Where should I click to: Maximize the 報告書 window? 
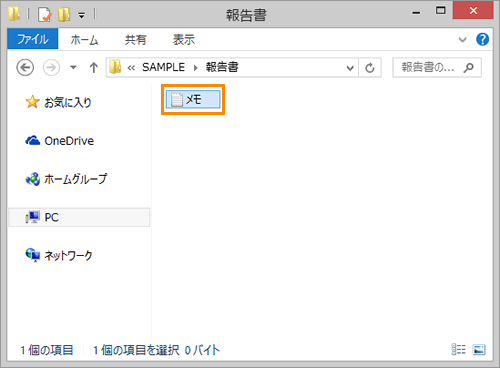441,11
